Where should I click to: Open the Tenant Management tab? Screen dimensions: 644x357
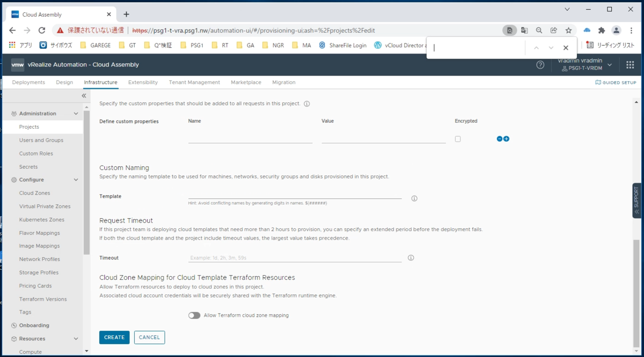[194, 83]
